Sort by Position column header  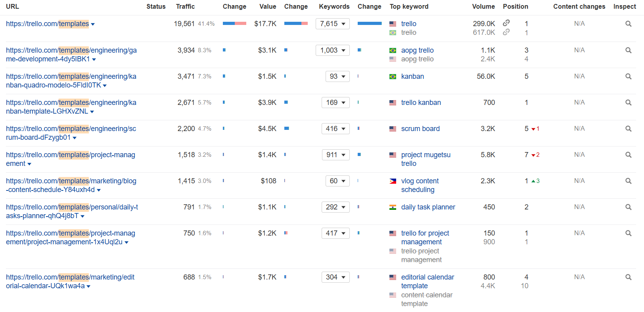(516, 6)
